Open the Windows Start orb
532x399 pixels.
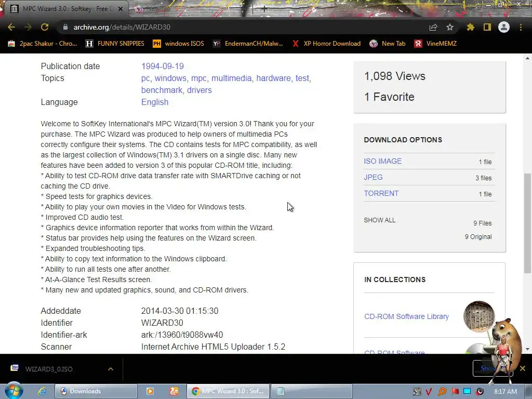pos(14,391)
